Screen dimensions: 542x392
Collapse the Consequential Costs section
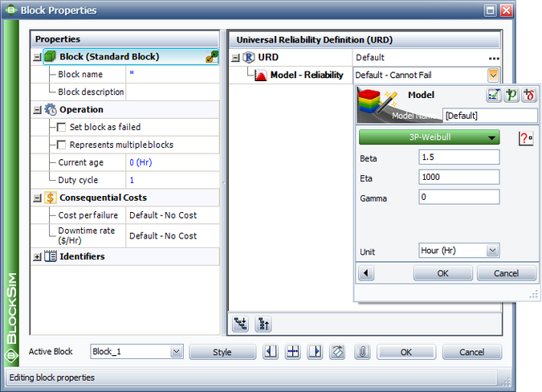pyautogui.click(x=38, y=198)
